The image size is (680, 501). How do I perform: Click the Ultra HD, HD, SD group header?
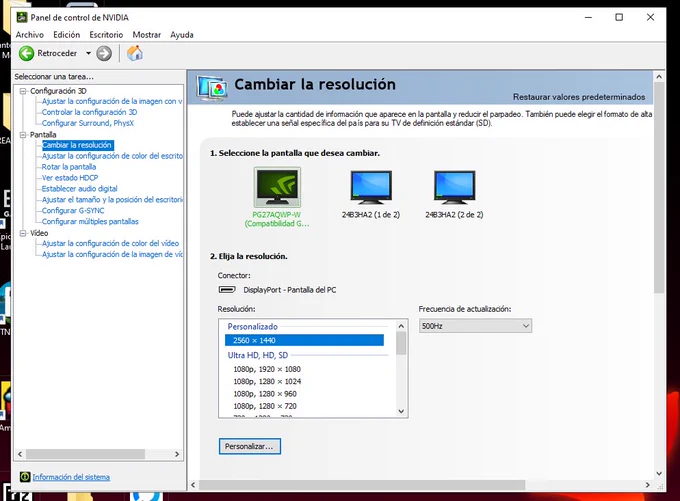point(258,355)
